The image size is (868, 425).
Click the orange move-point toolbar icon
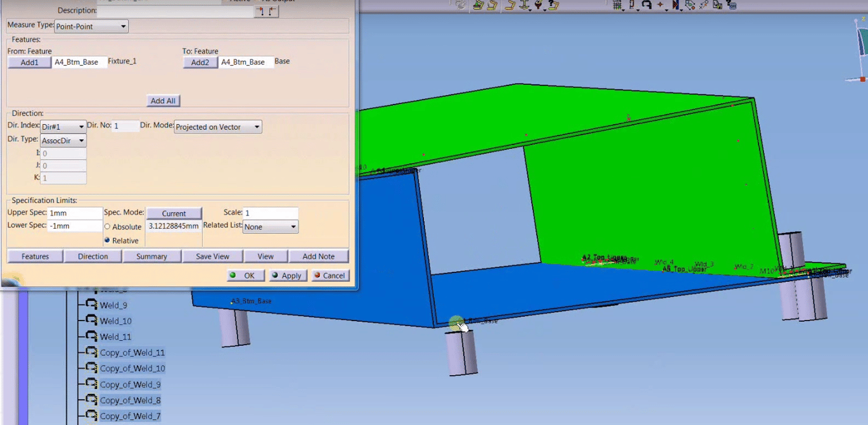click(x=660, y=5)
